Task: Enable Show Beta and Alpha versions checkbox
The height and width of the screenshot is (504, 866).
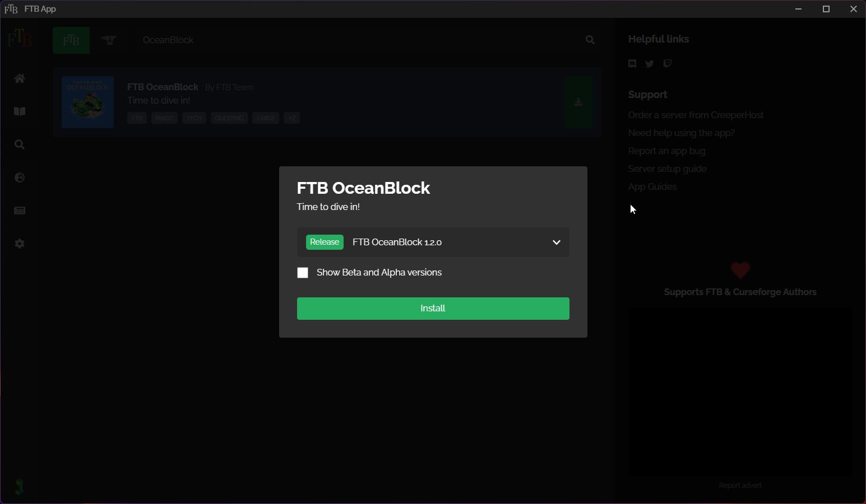Action: (303, 273)
